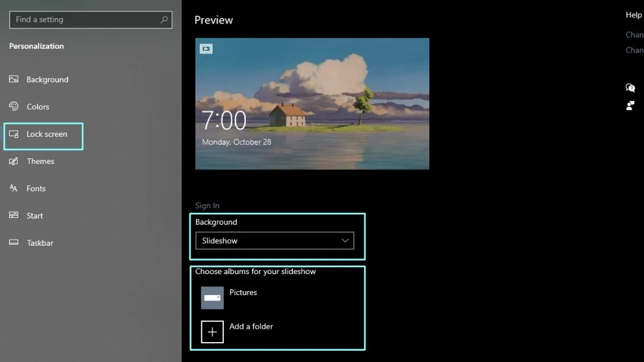The image size is (644, 362).
Task: Click the slideshow icon on preview image
Action: [x=206, y=49]
